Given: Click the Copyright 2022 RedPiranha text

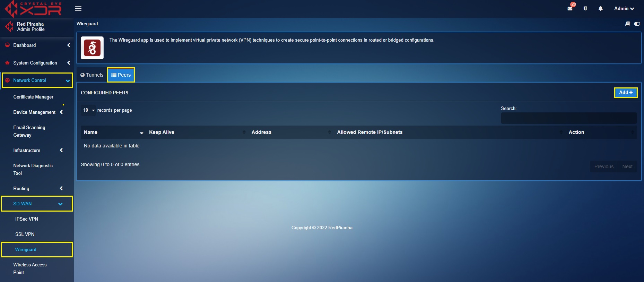Looking at the screenshot, I should tap(322, 228).
